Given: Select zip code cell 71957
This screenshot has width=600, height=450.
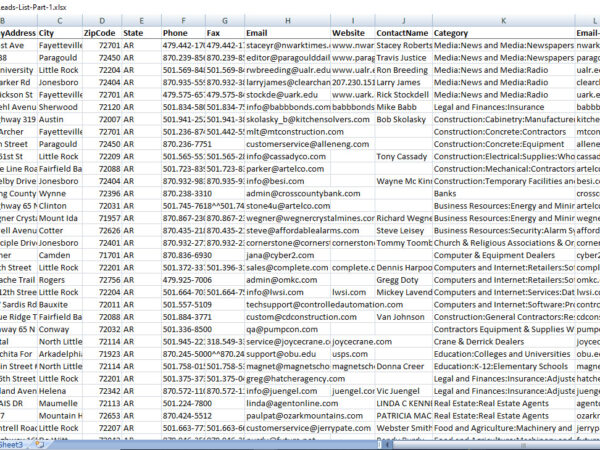Looking at the screenshot, I should [x=102, y=218].
